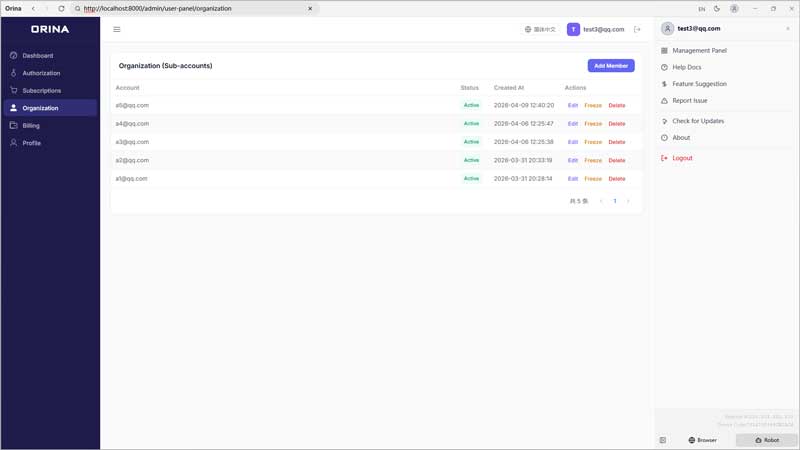Image resolution: width=800 pixels, height=450 pixels.
Task: Click the hamburger menu icon to collapse sidebar
Action: click(x=117, y=29)
